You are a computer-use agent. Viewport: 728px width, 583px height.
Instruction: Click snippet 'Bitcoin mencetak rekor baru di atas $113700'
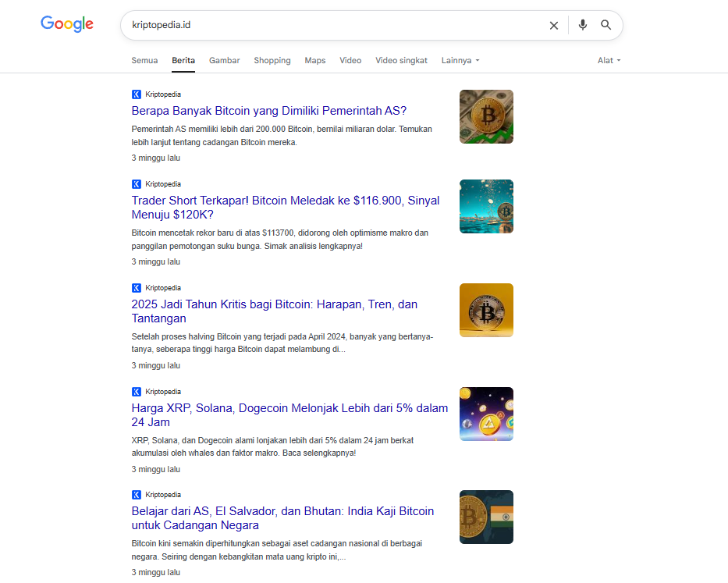pyautogui.click(x=280, y=240)
